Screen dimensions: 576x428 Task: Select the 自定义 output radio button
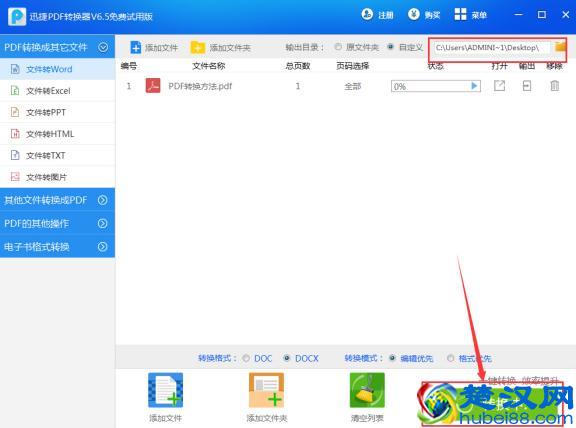pos(390,47)
